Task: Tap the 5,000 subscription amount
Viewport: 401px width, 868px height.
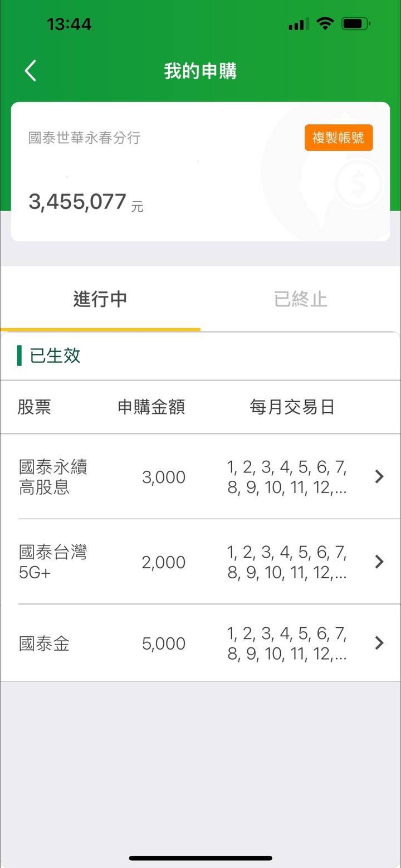Action: (164, 644)
